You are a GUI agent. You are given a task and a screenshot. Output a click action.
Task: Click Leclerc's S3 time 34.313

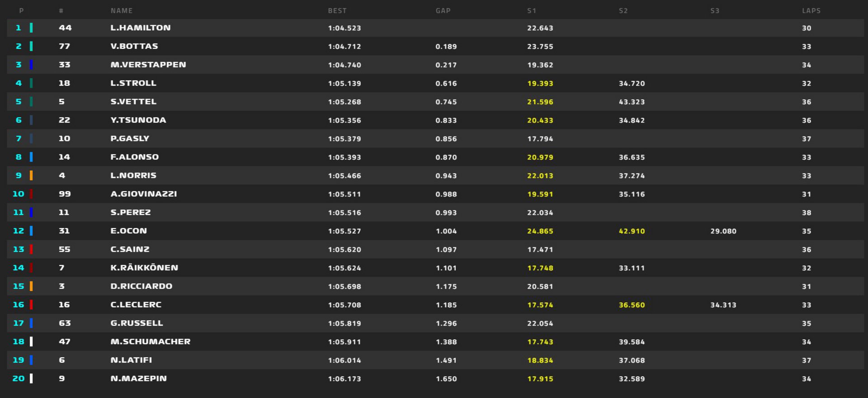click(723, 305)
